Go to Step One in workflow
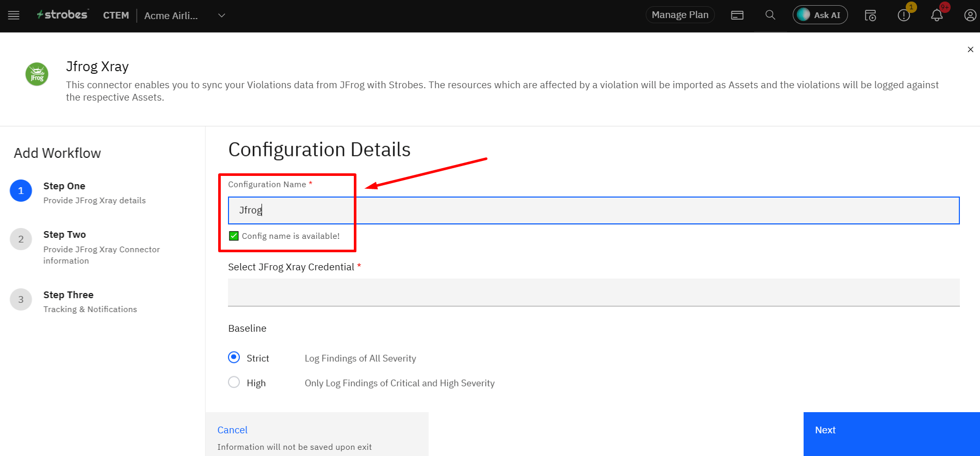 94,192
